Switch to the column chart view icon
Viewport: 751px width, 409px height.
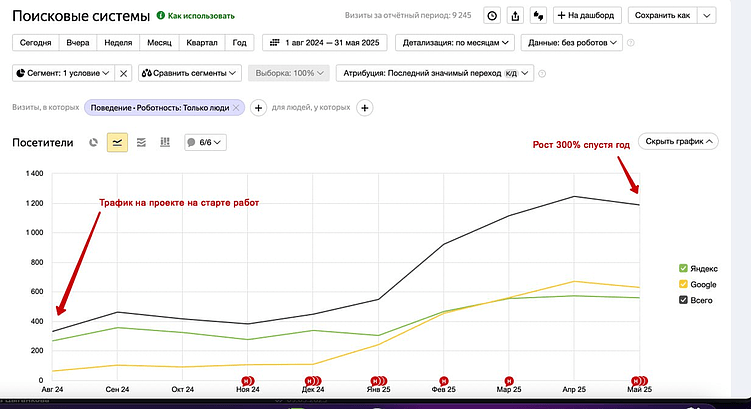165,142
